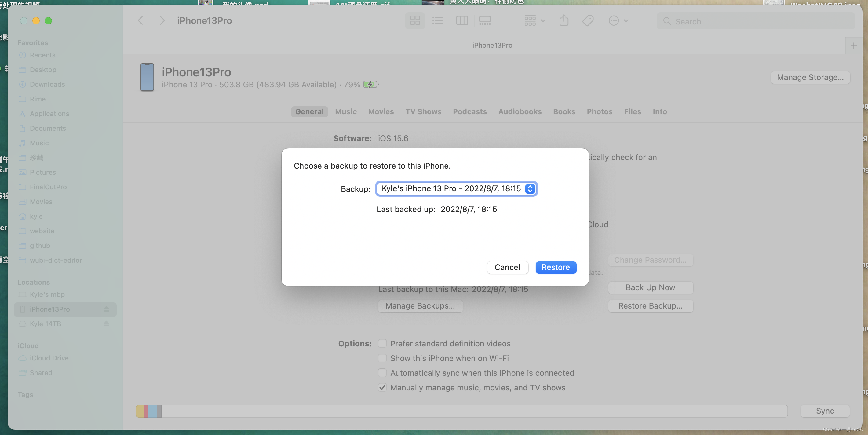This screenshot has width=868, height=435.
Task: Switch Finder to gallery view
Action: tap(484, 21)
